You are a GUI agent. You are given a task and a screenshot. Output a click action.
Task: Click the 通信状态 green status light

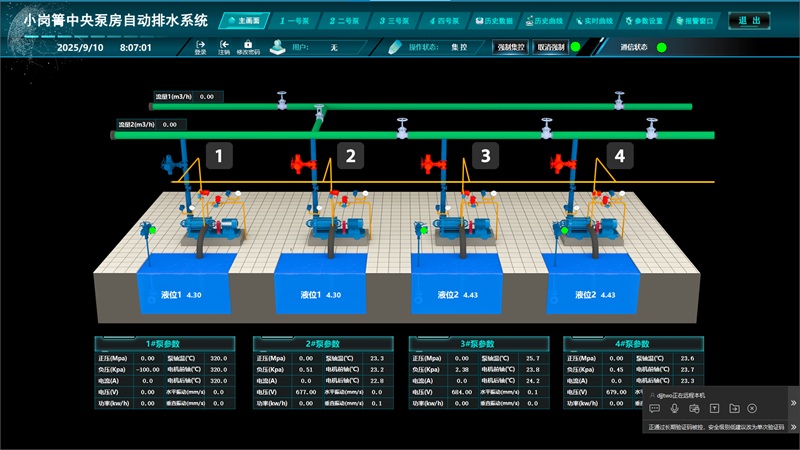pyautogui.click(x=661, y=47)
